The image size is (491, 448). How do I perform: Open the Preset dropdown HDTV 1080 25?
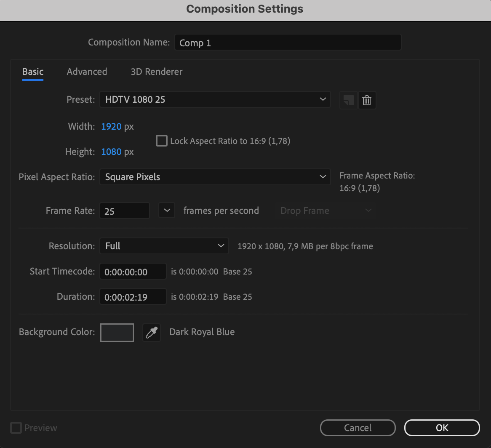[x=215, y=100]
